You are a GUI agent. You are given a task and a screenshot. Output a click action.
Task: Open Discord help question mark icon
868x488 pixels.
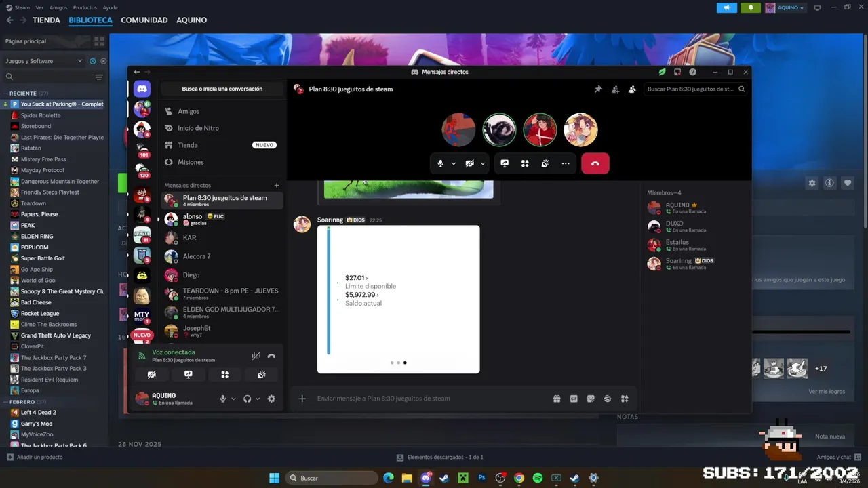tap(692, 72)
